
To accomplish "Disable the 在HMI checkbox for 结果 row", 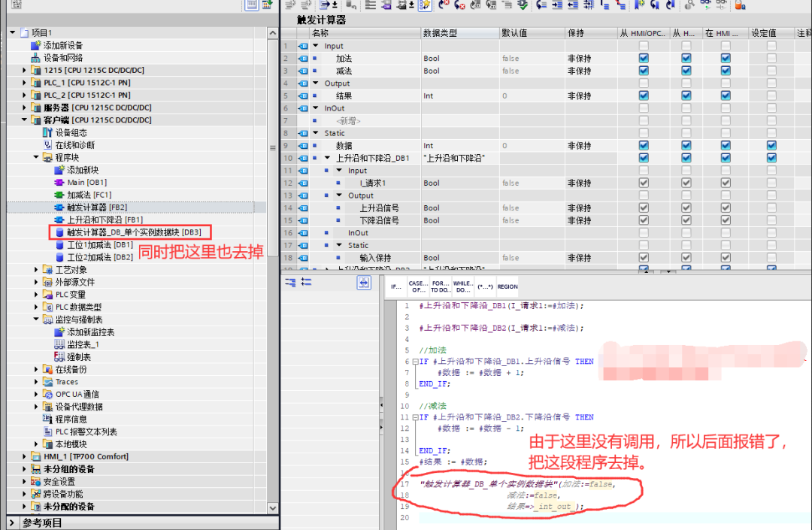I will (x=725, y=95).
